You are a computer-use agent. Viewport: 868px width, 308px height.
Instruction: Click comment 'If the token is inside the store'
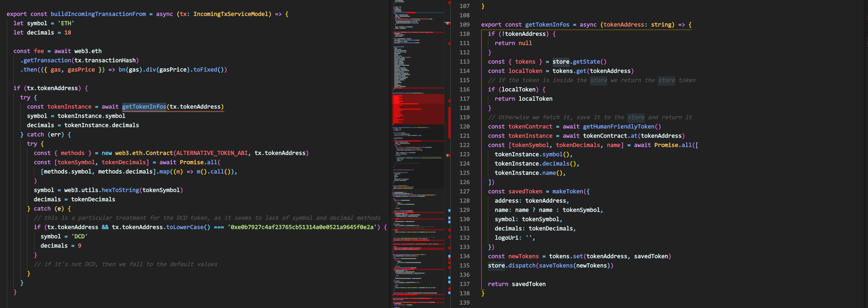pos(592,80)
